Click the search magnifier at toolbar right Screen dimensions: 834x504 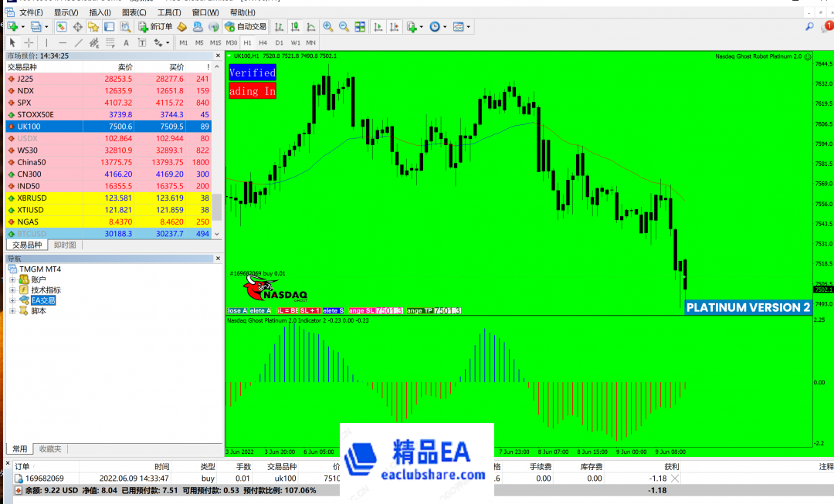coord(809,26)
